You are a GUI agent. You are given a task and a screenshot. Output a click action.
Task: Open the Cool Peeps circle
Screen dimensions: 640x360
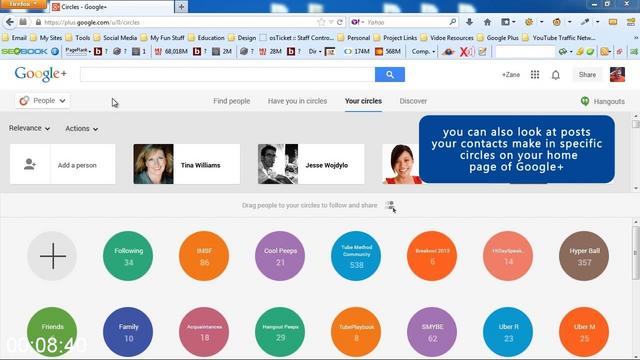280,256
